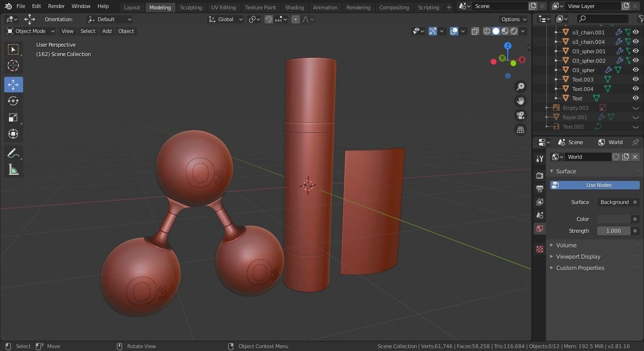
Task: Click the Blender logo icon
Action: point(8,6)
